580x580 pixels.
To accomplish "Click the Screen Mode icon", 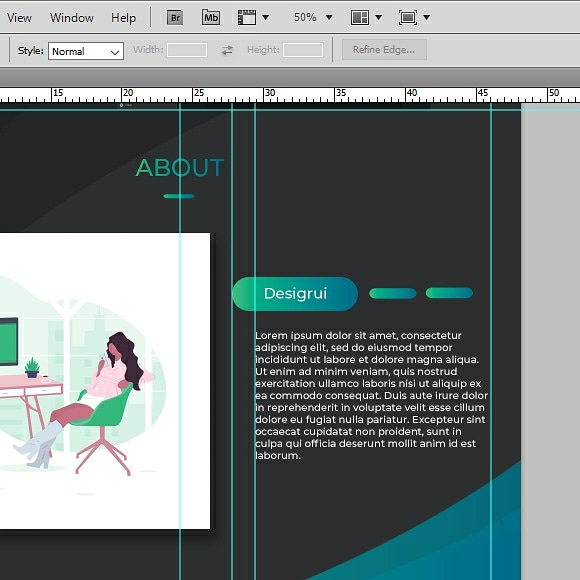I will 408,17.
